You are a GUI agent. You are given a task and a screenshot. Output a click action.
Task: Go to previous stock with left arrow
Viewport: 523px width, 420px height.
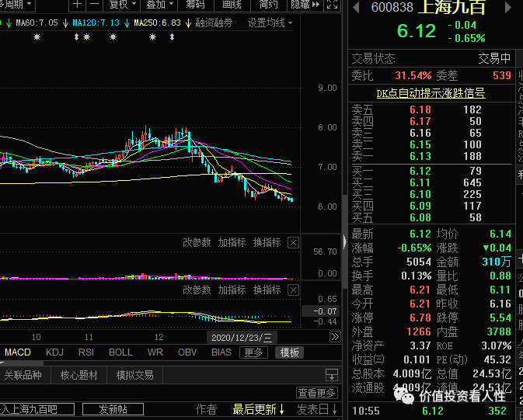click(x=356, y=7)
